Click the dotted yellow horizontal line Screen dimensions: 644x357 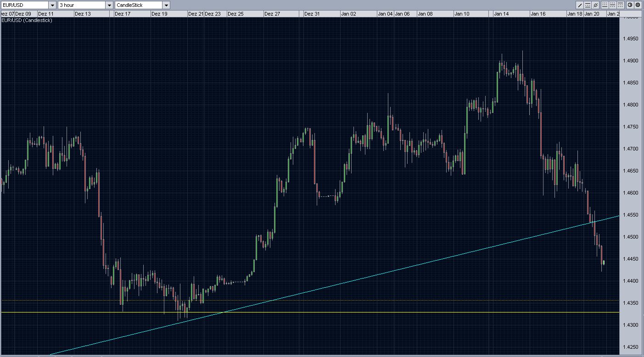click(310, 300)
